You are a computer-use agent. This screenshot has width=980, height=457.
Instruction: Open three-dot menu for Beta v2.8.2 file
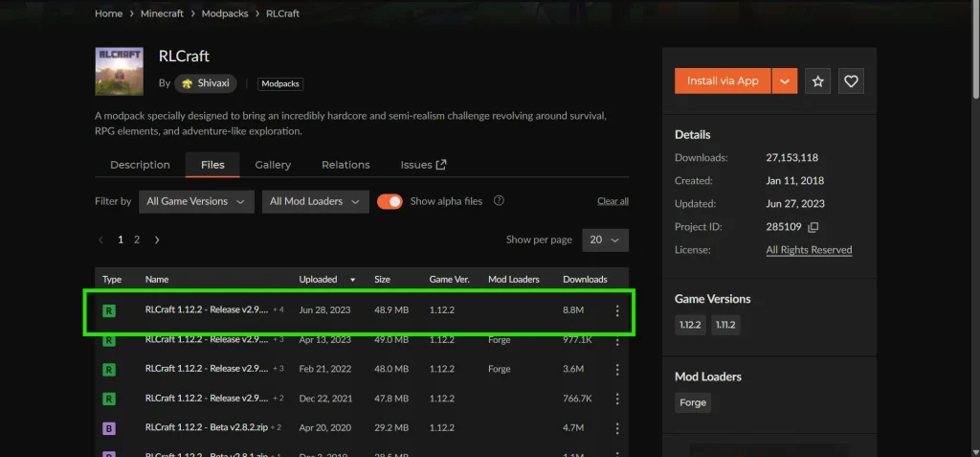click(x=617, y=426)
